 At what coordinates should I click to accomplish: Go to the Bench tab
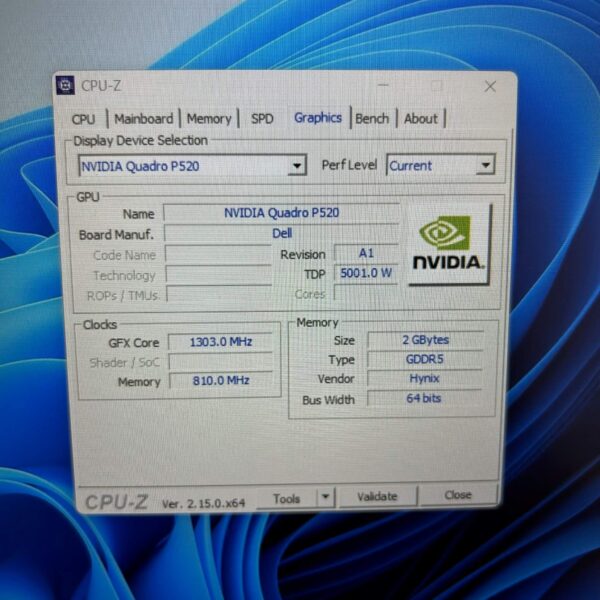[x=372, y=119]
